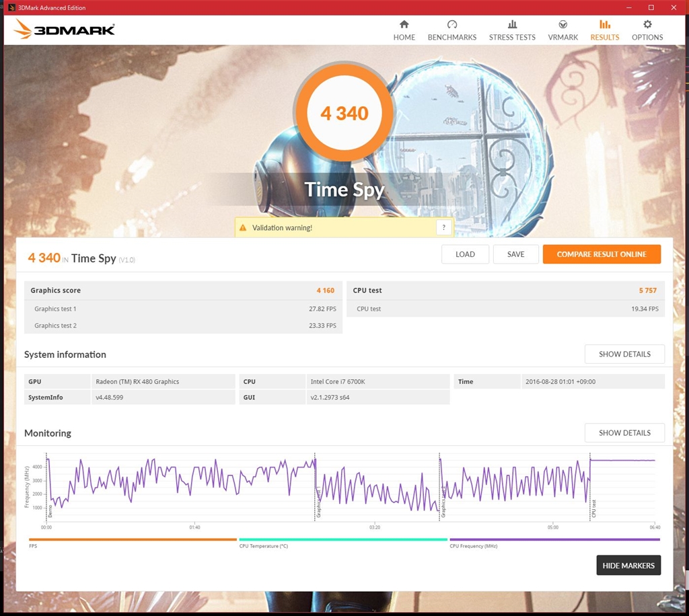Click the Validation warning! banner text
Screen dimensions: 689x616
click(282, 227)
